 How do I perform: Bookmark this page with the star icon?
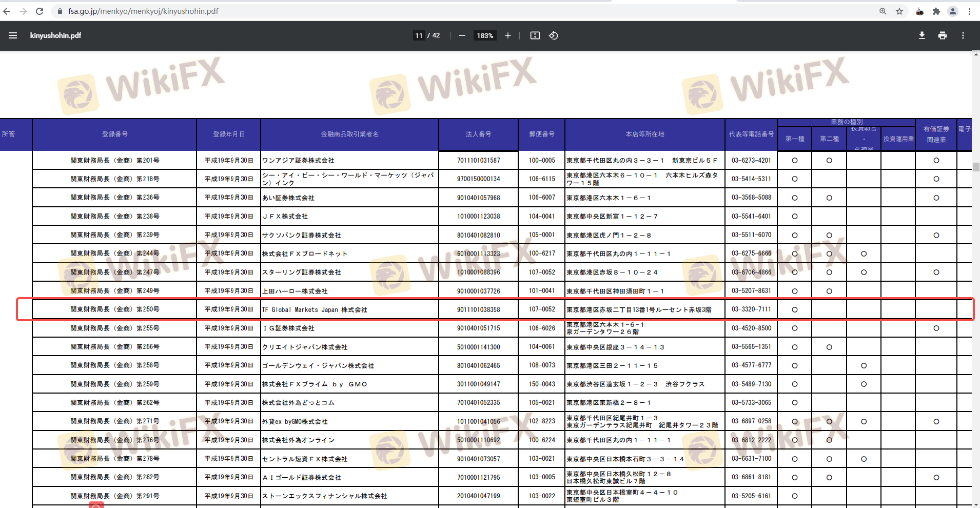[x=899, y=11]
